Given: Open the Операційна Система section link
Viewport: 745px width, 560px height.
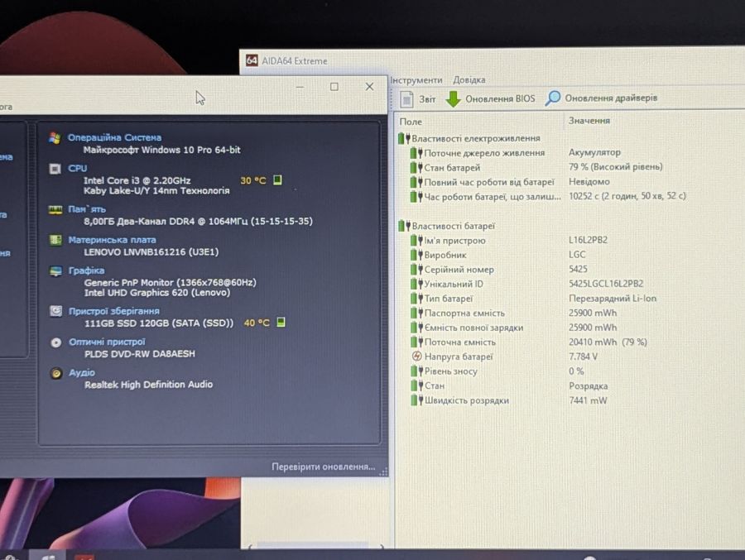Looking at the screenshot, I should (x=114, y=138).
